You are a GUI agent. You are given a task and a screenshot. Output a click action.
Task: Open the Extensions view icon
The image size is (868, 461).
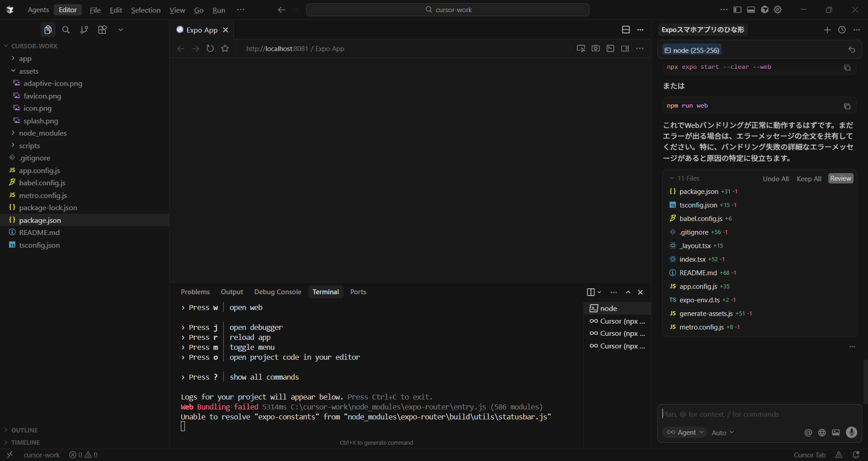(x=102, y=30)
